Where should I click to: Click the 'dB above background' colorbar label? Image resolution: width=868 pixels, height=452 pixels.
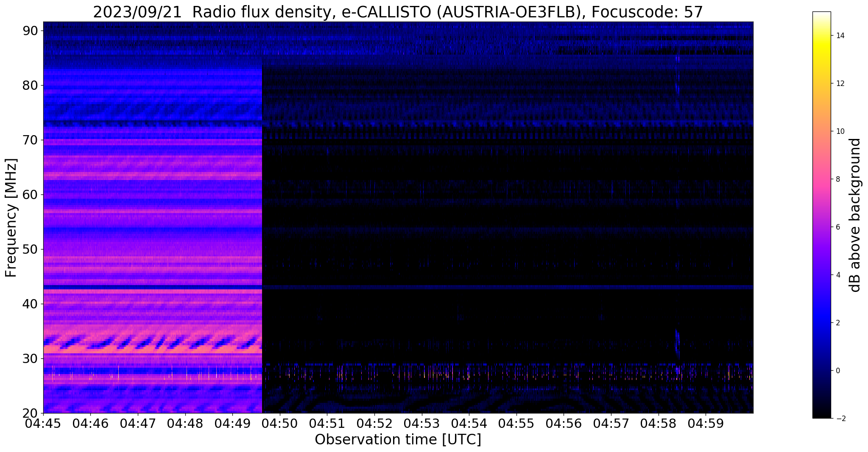click(x=855, y=215)
